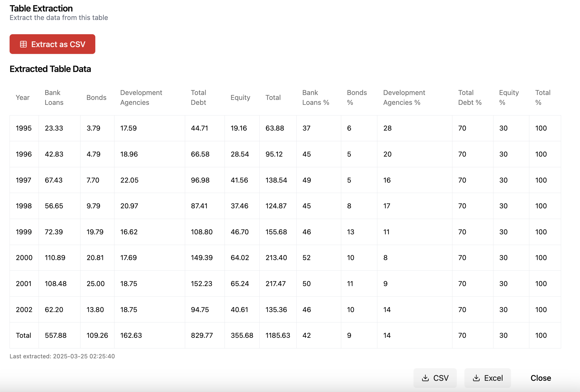Select the 2000 year cell
The width and height of the screenshot is (580, 392).
point(24,258)
